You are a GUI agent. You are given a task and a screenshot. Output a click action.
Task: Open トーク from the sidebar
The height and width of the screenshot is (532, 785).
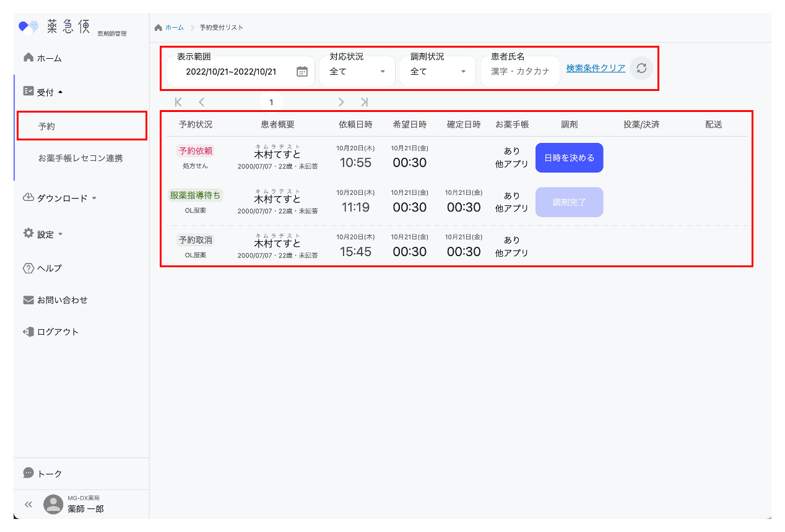point(50,473)
